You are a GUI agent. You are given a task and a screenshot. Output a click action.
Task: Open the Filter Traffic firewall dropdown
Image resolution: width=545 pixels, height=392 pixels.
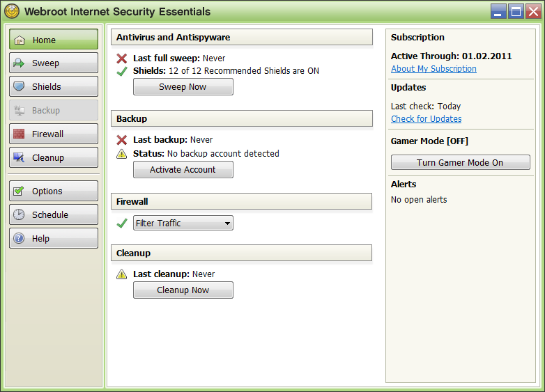point(183,223)
